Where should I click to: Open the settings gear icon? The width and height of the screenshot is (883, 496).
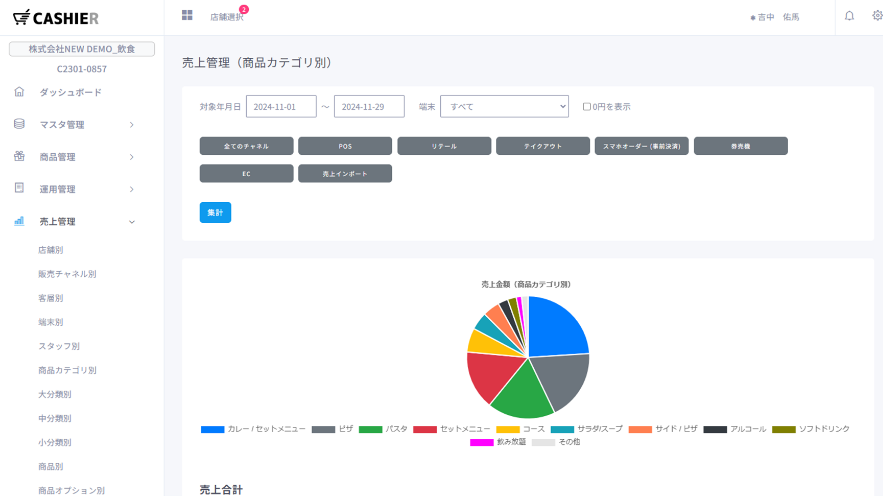tap(877, 16)
